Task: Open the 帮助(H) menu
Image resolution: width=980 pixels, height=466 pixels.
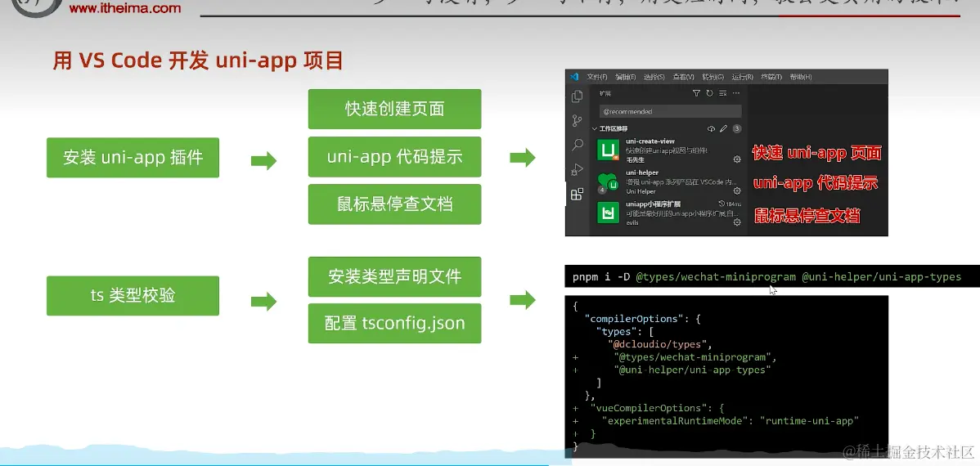Action: [x=801, y=77]
